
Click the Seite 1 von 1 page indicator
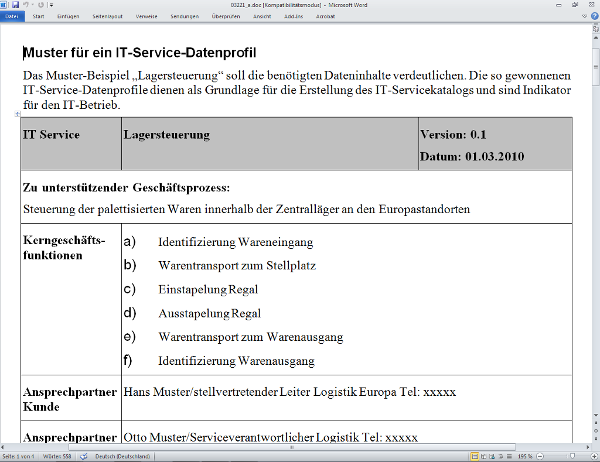[20, 456]
